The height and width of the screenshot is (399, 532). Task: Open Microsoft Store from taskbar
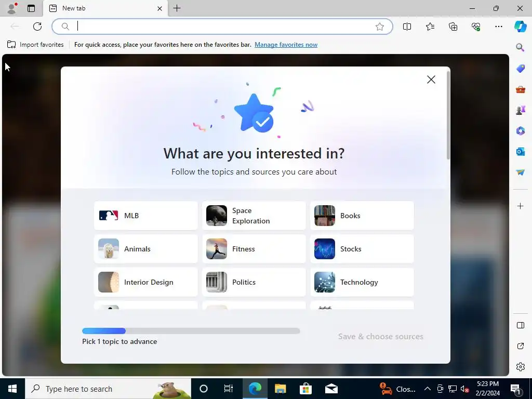point(305,389)
